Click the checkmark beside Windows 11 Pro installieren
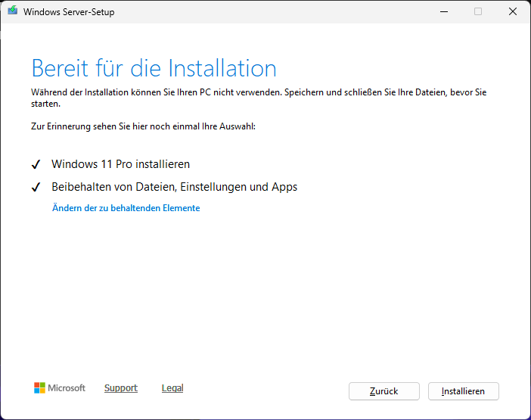The height and width of the screenshot is (420, 531). tap(36, 164)
